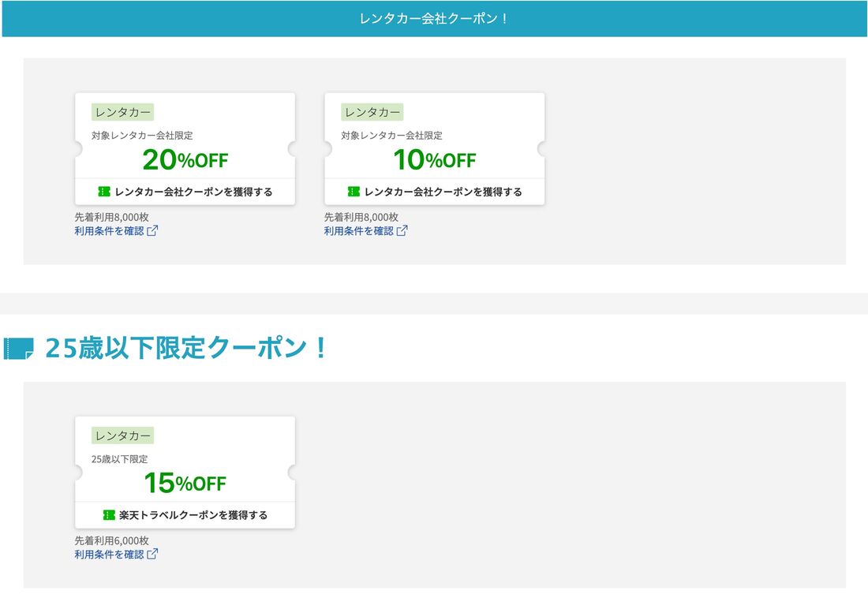Open 利用条件を確認 link under the 15%OFF coupon
The width and height of the screenshot is (868, 594).
pos(109,555)
